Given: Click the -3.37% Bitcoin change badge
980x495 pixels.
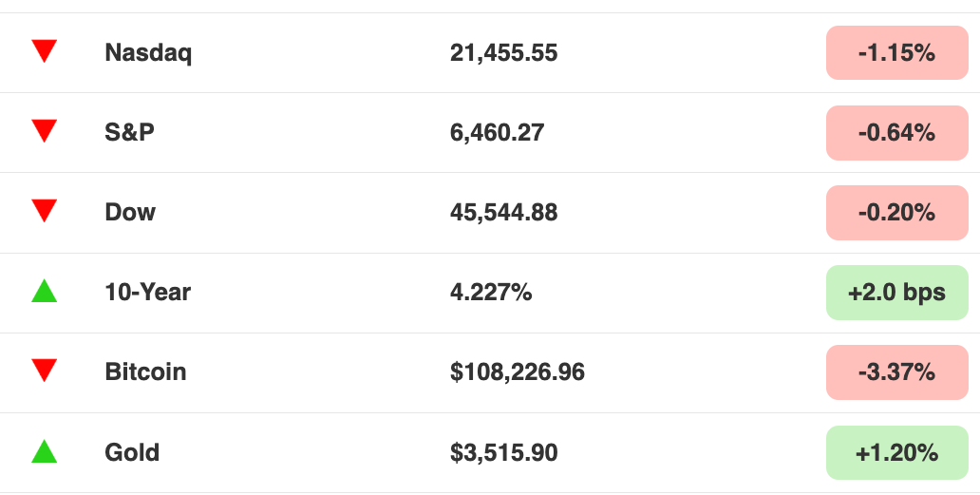Looking at the screenshot, I should tap(896, 372).
